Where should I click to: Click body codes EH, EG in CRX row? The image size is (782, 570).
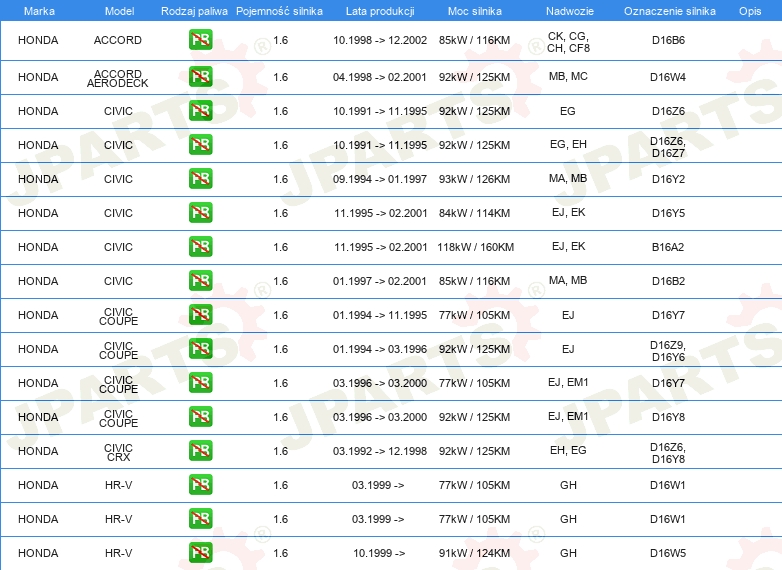[x=568, y=450]
